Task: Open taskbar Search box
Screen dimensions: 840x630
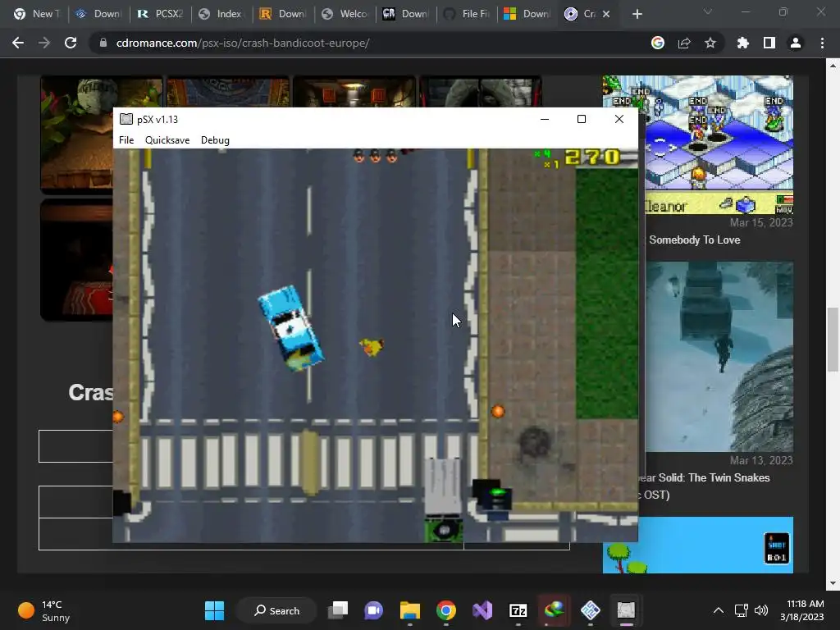Action: click(x=276, y=610)
